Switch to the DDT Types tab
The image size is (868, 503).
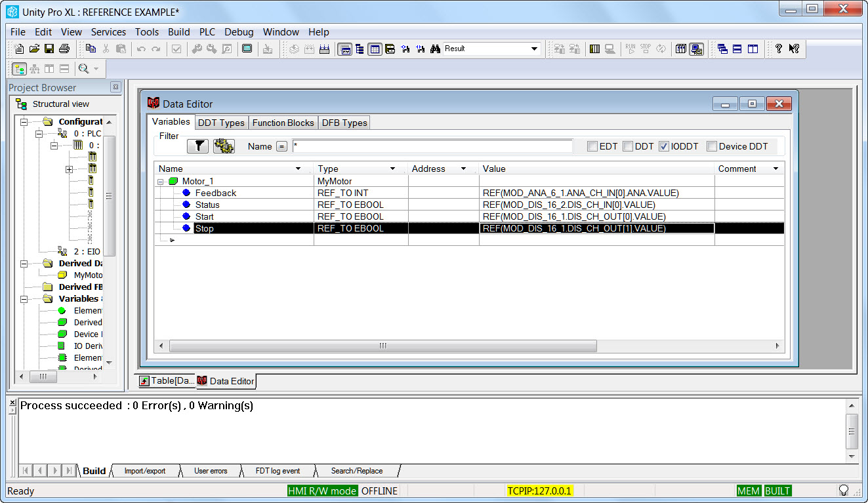click(x=221, y=123)
